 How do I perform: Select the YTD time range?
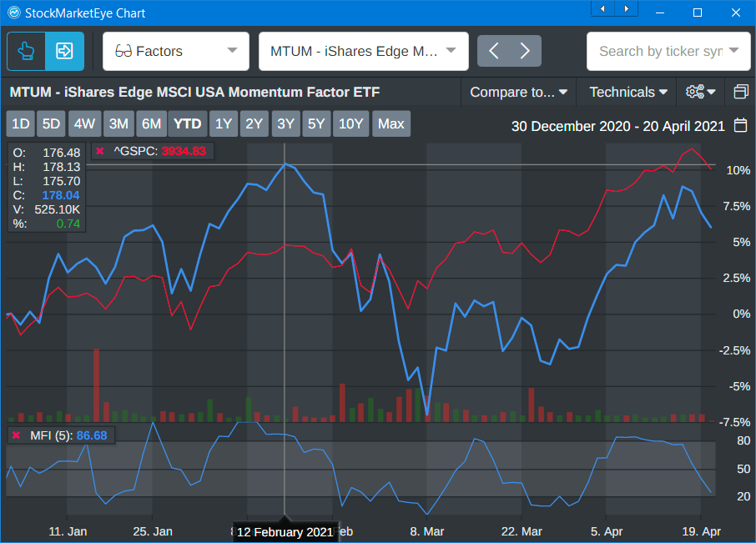point(188,123)
